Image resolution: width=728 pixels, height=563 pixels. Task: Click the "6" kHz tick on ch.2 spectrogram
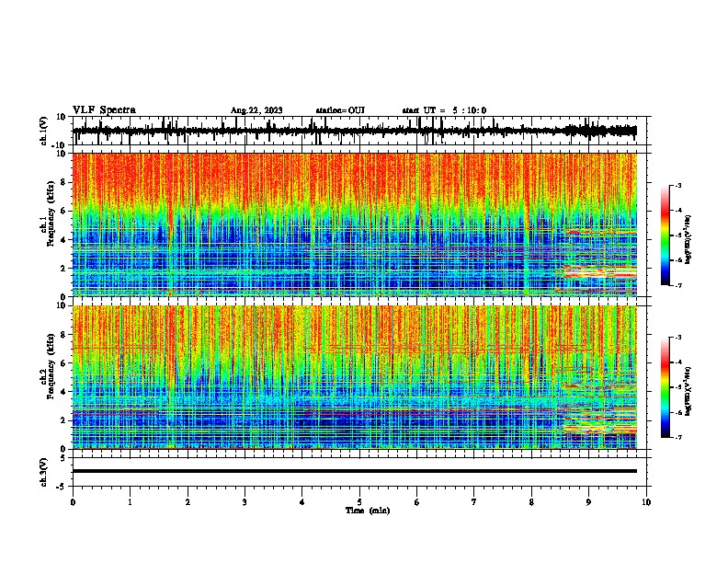pos(63,363)
